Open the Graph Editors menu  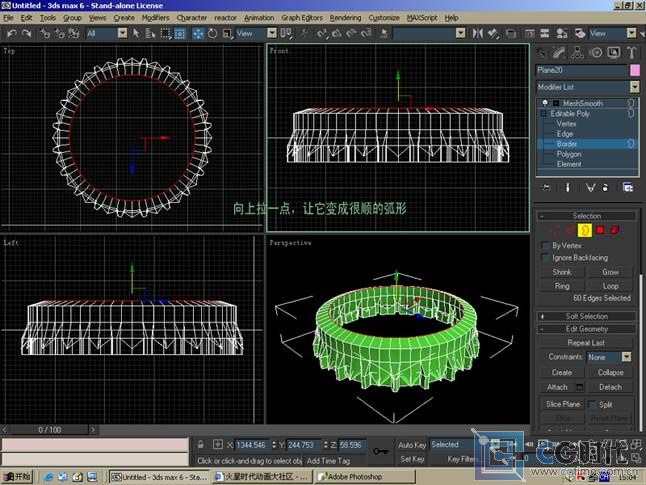point(302,18)
